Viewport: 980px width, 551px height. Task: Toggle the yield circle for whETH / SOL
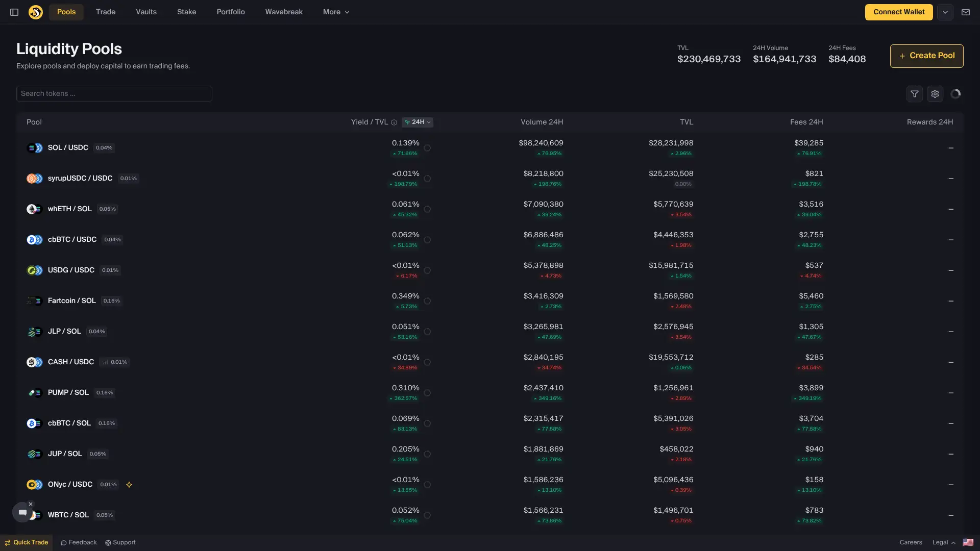[x=427, y=209]
